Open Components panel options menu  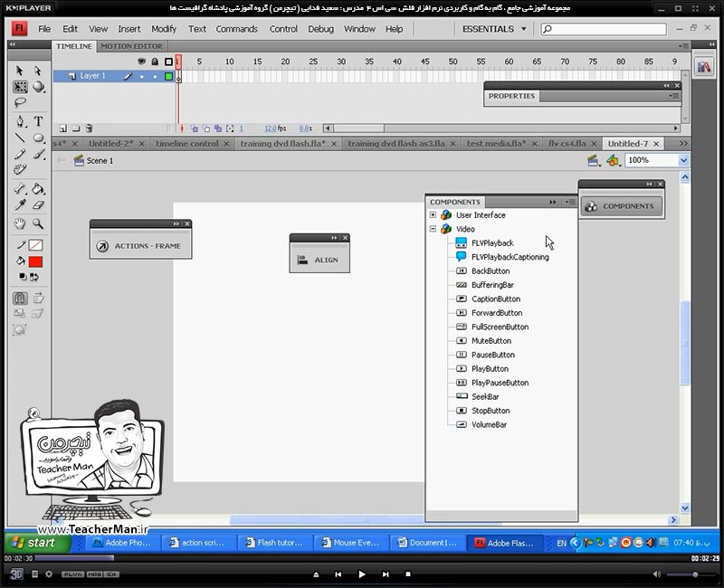point(570,202)
